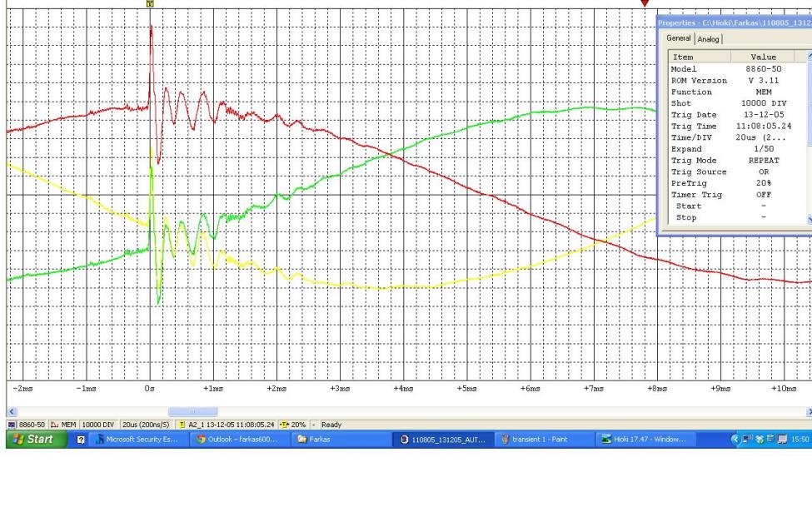Select the Model row in Properties list
Viewport: 812px width, 507px height.
[x=737, y=69]
